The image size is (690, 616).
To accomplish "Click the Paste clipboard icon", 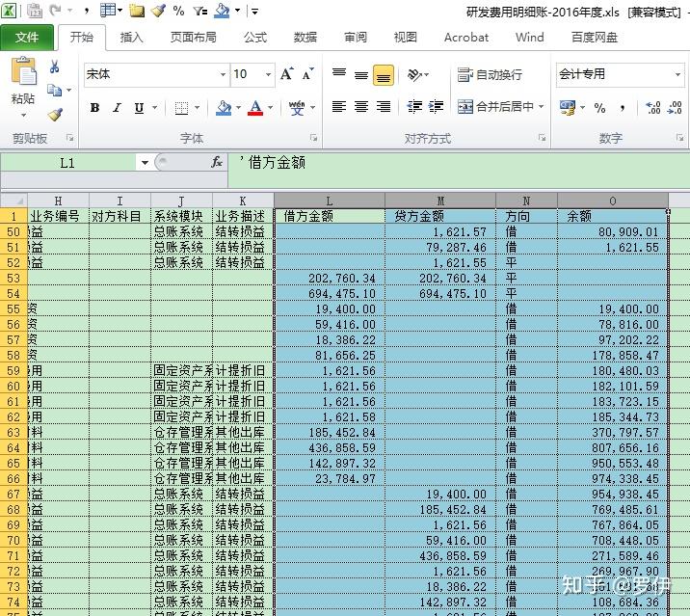I will (23, 71).
